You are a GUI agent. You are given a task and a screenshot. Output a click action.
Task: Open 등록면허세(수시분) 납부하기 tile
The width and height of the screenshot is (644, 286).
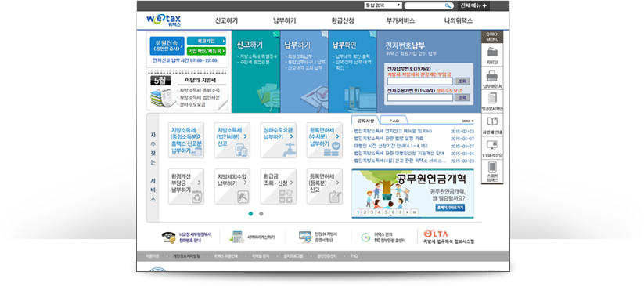325,140
